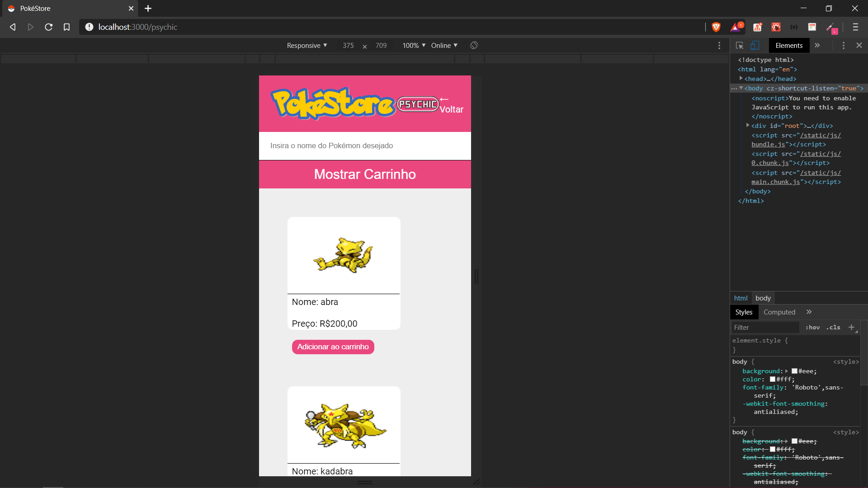Add abra with Adicionar ao carrinho
The image size is (868, 488).
point(333,347)
